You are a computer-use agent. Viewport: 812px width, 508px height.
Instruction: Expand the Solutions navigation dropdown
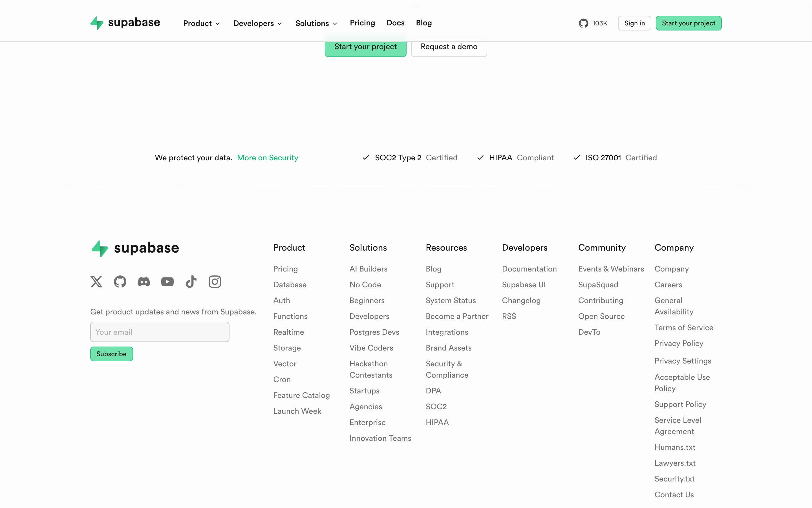tap(316, 23)
